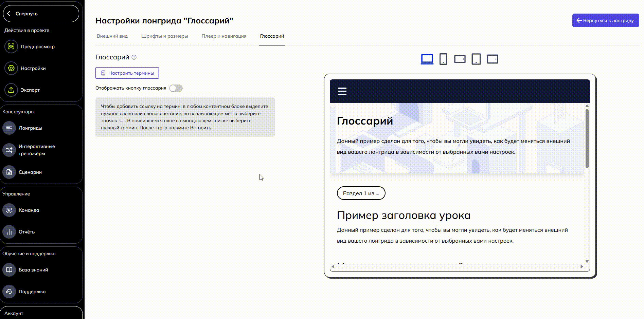Switch preview to vertical phone icon
This screenshot has height=319, width=644.
(443, 59)
